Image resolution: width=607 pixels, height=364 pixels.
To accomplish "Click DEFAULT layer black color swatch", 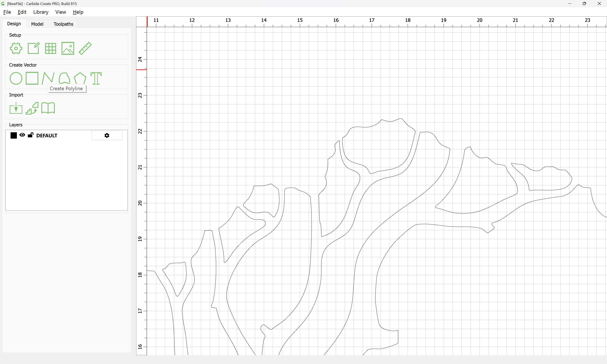I will click(x=14, y=135).
